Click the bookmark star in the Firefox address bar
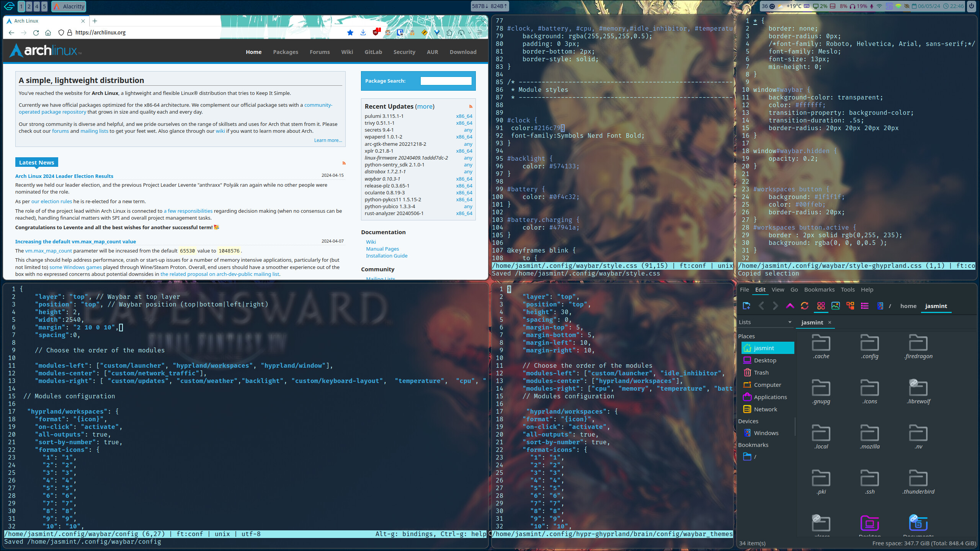 coord(350,33)
